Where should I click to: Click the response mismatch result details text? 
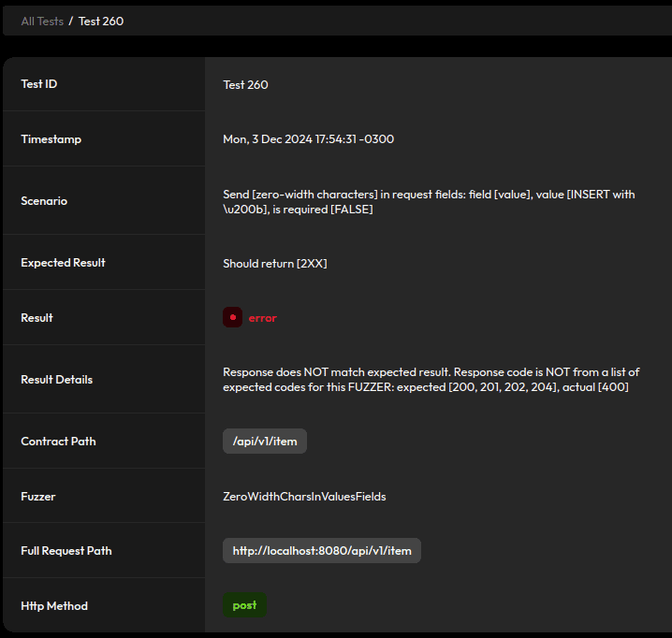(431, 379)
